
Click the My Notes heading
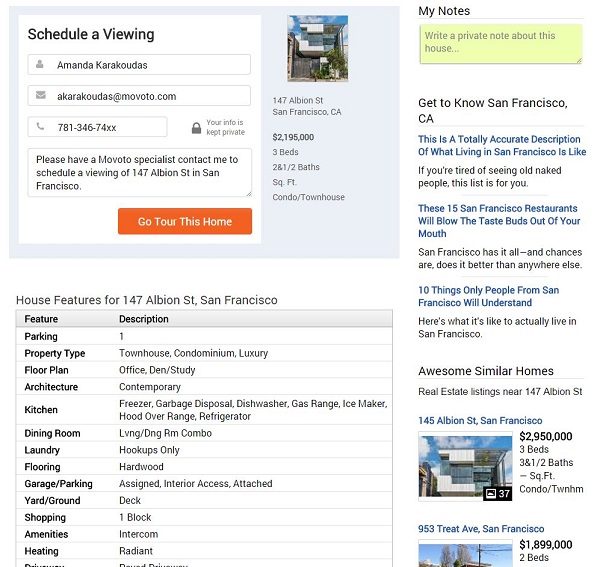coord(444,11)
